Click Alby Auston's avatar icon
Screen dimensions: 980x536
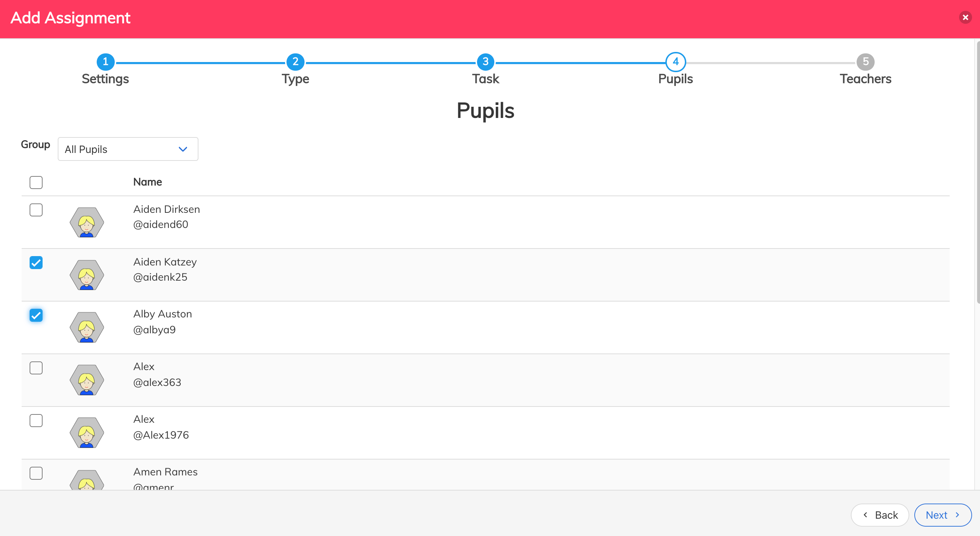(87, 328)
